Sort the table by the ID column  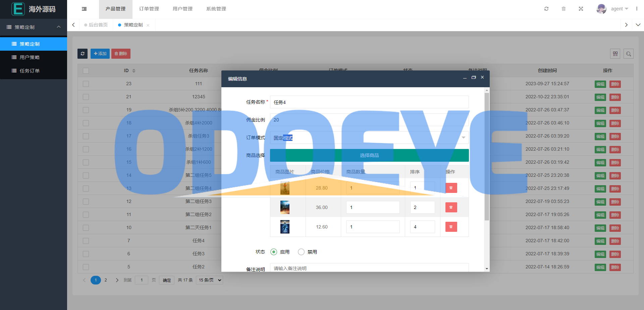(134, 71)
